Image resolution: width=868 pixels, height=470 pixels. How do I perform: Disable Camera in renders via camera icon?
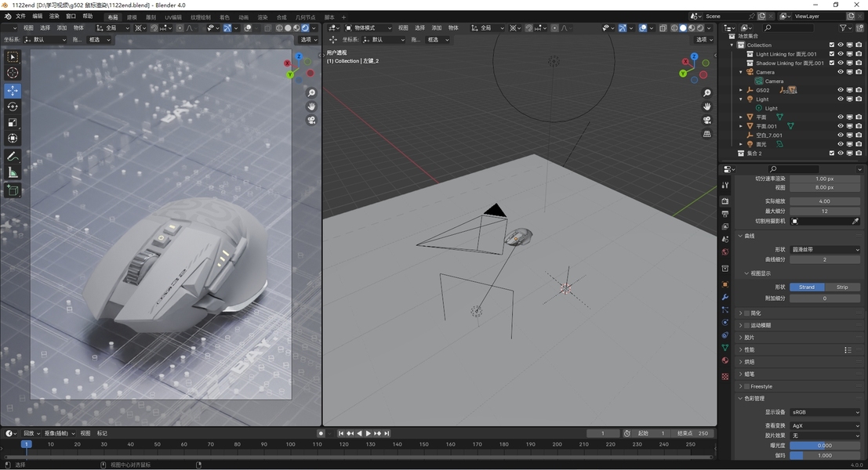point(859,72)
